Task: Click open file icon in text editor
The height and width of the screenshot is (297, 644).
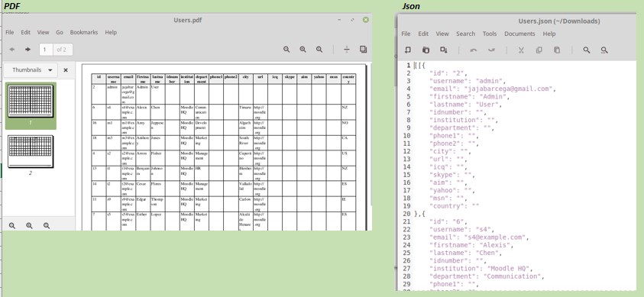Action: point(426,50)
